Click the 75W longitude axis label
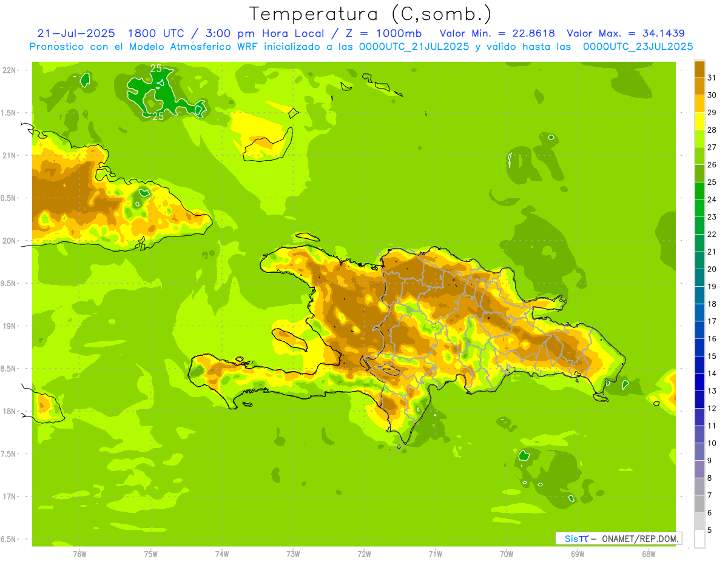This screenshot has height=562, width=728. point(151,554)
